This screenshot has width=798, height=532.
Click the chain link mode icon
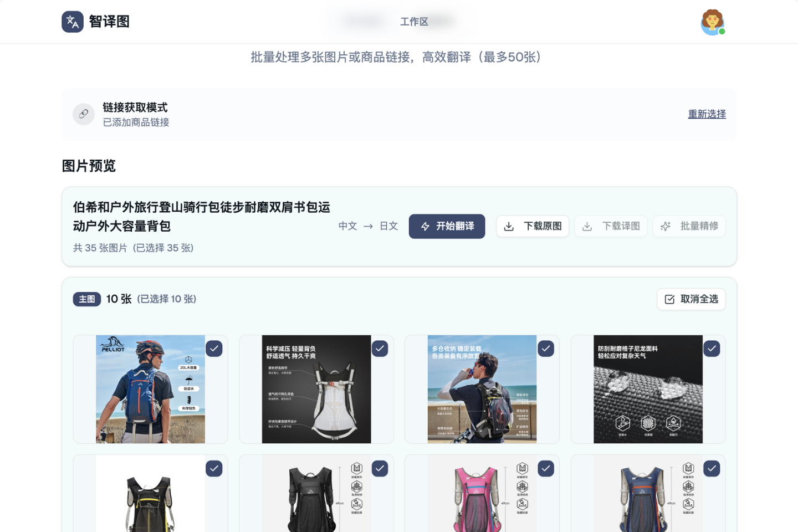pos(84,114)
